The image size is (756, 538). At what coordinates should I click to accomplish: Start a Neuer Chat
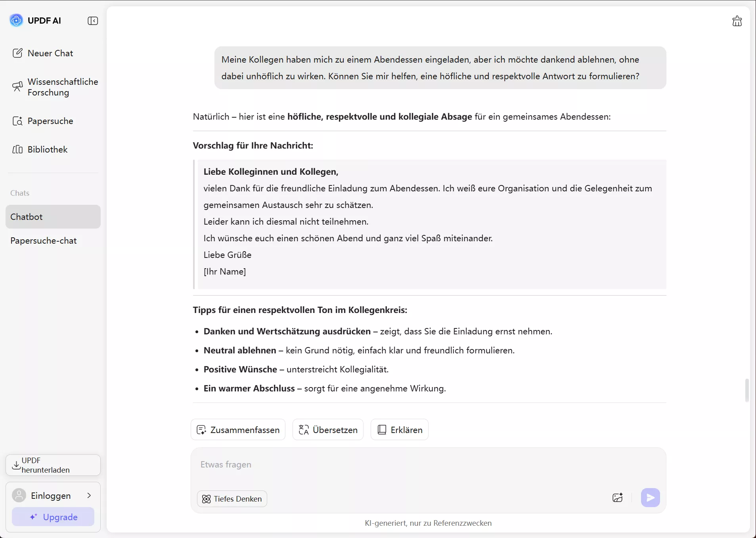(43, 53)
